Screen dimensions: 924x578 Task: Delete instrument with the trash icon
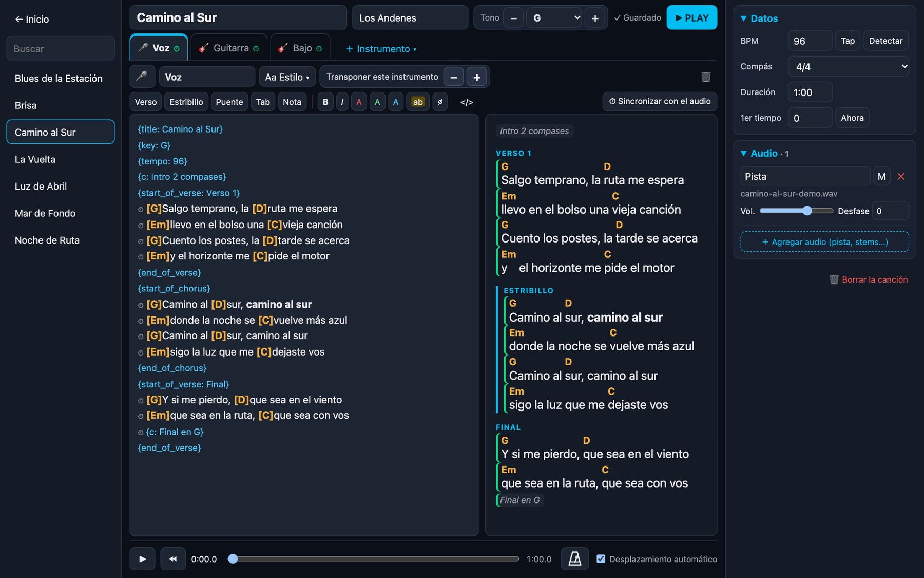pyautogui.click(x=706, y=77)
